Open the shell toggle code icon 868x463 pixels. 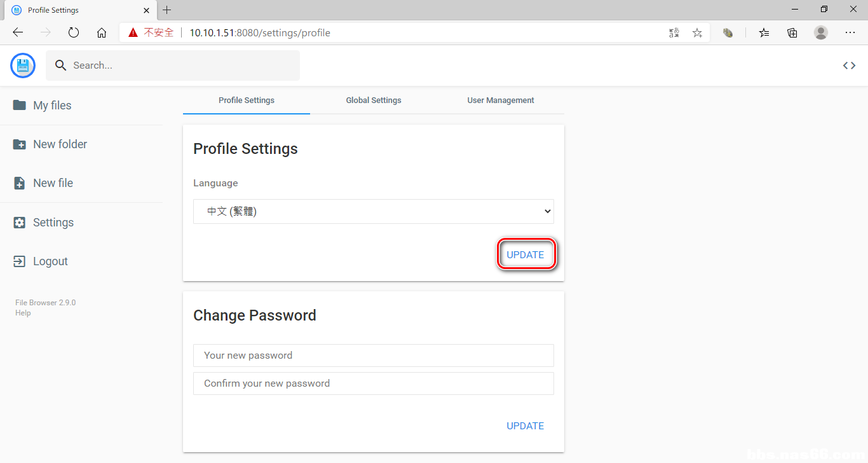coord(849,66)
